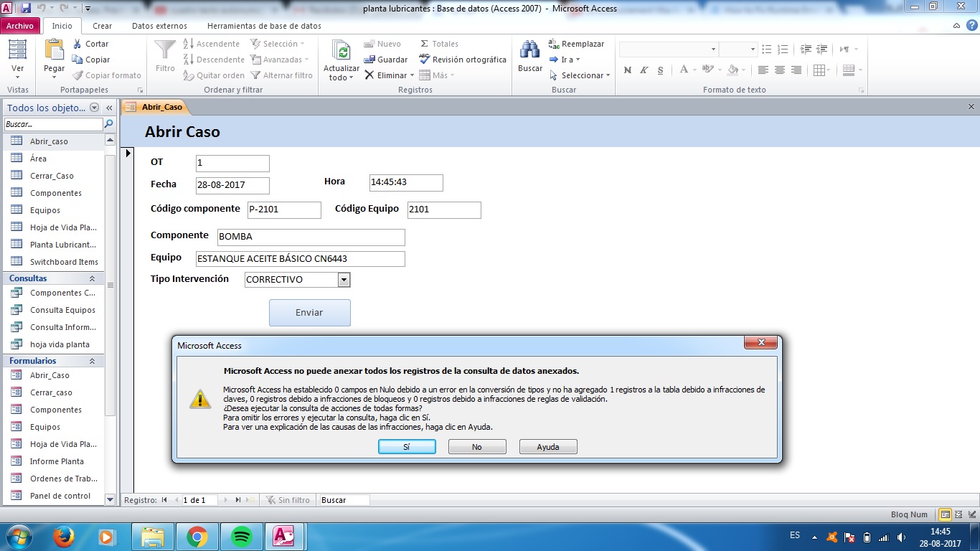Open Tipo Intervención dropdown
Image resolution: width=980 pixels, height=551 pixels.
(344, 280)
